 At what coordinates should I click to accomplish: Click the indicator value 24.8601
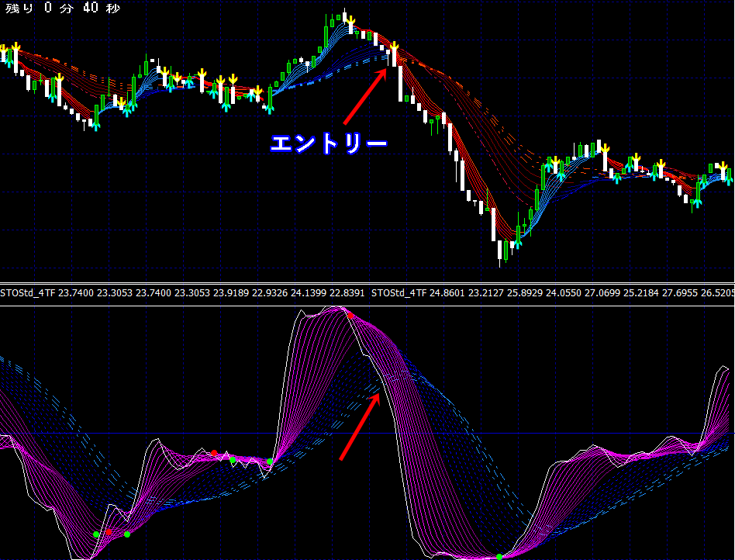coord(447,293)
